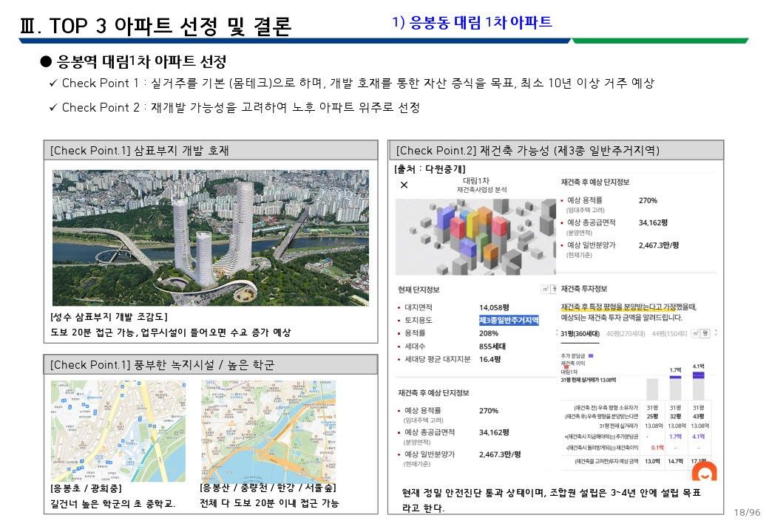Click the [Check Point.1] 풍부한 녹지시설 / 높은 학군 header

coord(211,364)
